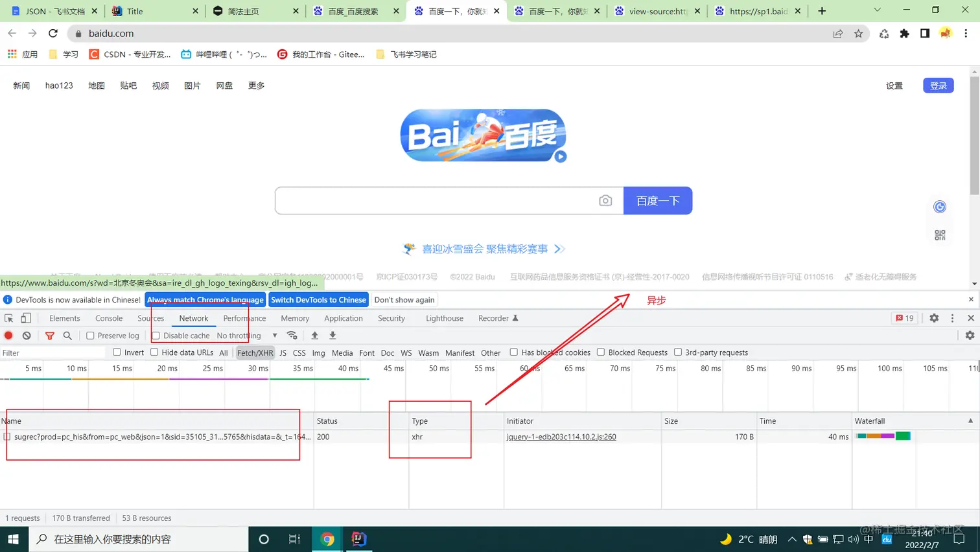Open the network search magnifier icon
This screenshot has width=980, height=552.
point(67,336)
